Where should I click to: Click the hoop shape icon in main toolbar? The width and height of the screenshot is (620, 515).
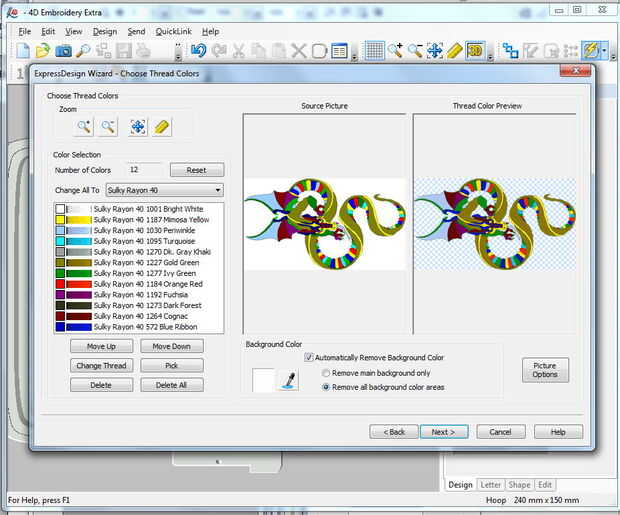pos(319,51)
